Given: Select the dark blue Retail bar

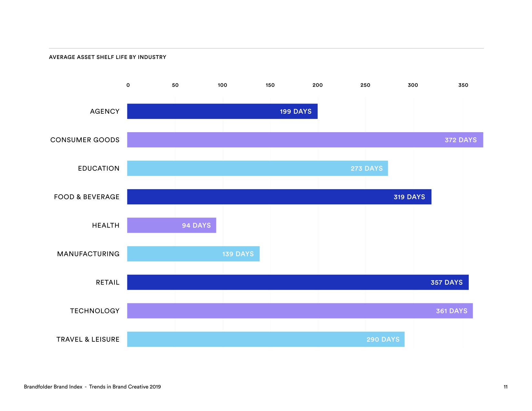Looking at the screenshot, I should pos(298,282).
